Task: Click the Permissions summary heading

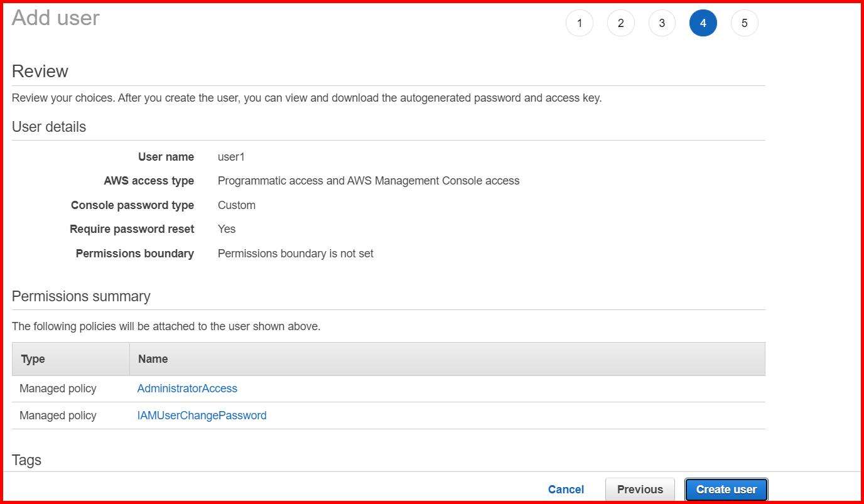Action: coord(80,296)
